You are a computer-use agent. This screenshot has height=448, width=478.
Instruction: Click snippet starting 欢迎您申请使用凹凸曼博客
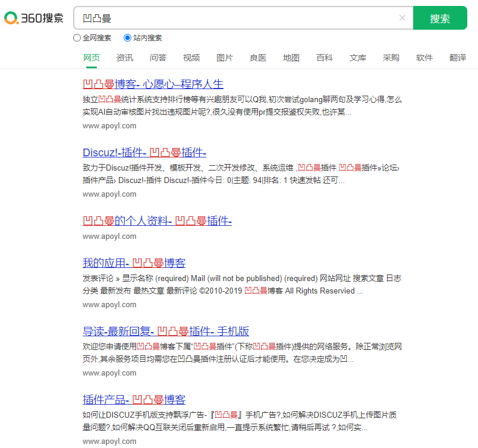point(243,352)
